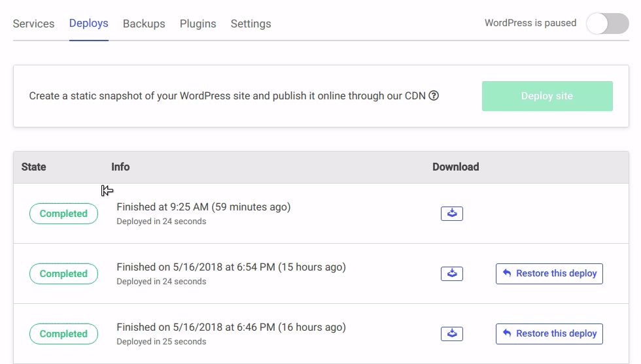Download the 6:54 PM deploy archive

(451, 274)
